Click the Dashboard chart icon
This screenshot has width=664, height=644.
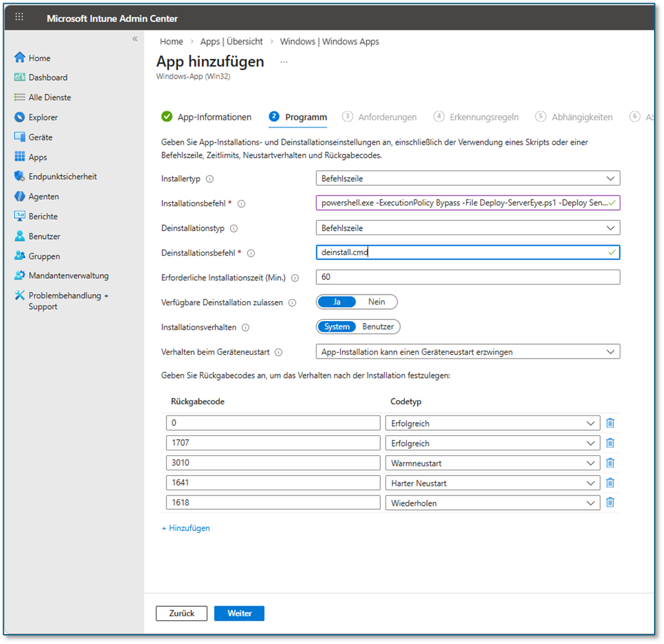[x=20, y=77]
